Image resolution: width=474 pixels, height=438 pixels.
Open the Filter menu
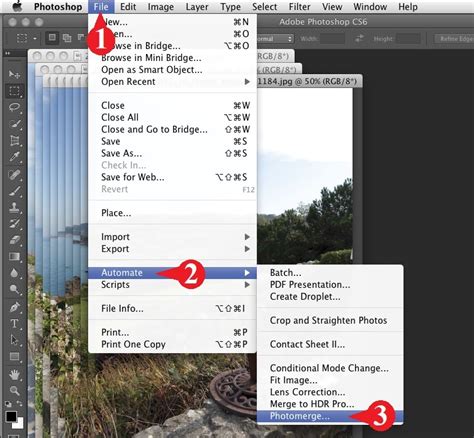click(299, 7)
